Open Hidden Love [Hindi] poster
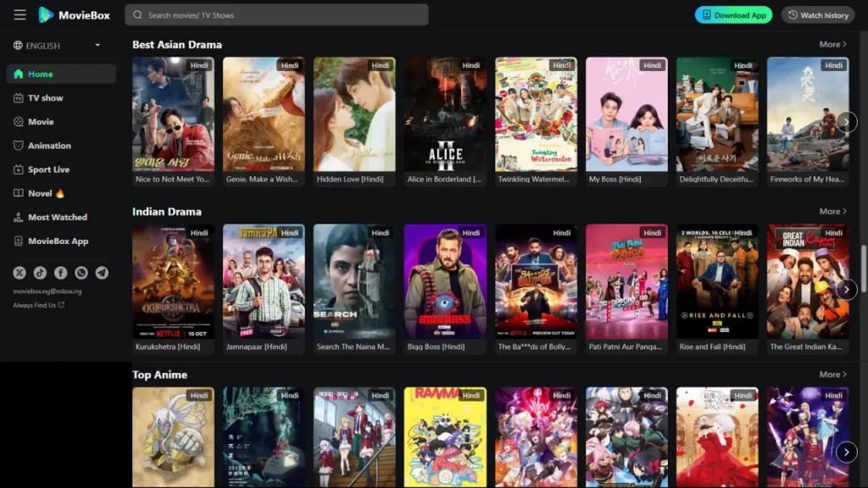Screen dimensions: 868x488 tap(354, 114)
